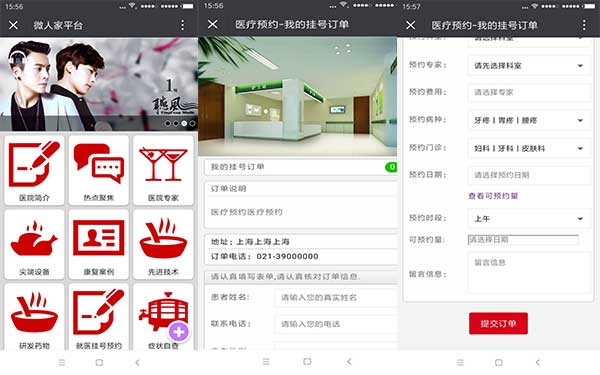Viewport: 600px width, 375px height.
Task: Tap the 订单说明 section heading
Action: (x=228, y=189)
